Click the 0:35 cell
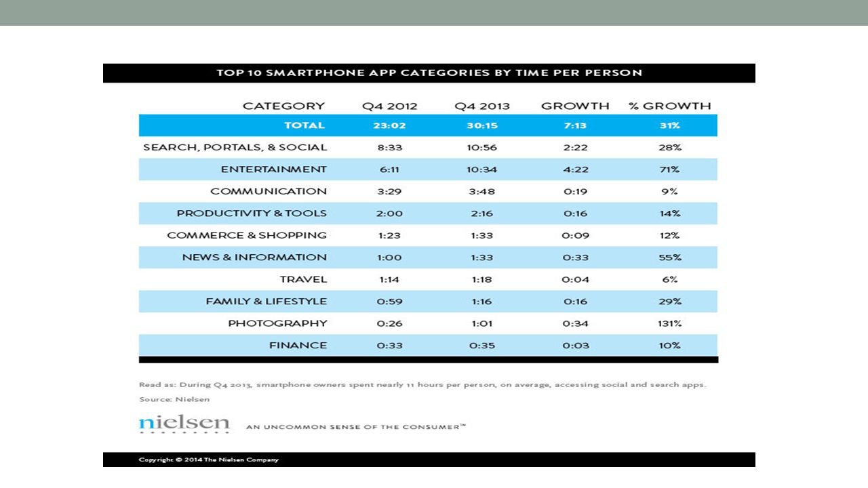The height and width of the screenshot is (488, 868). click(x=482, y=346)
